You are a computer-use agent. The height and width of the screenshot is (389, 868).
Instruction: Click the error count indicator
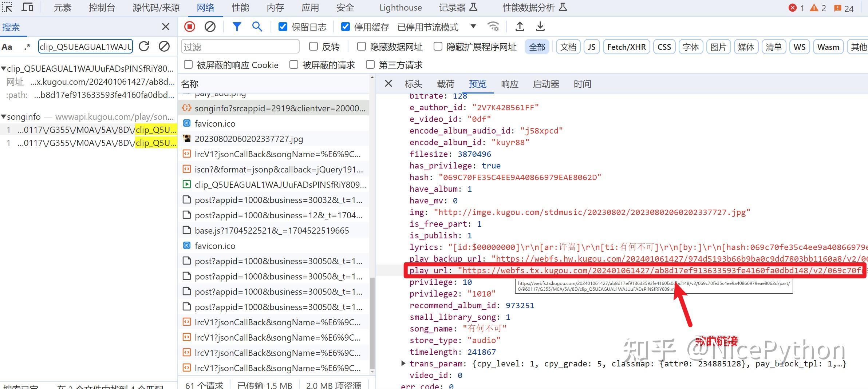pos(796,8)
